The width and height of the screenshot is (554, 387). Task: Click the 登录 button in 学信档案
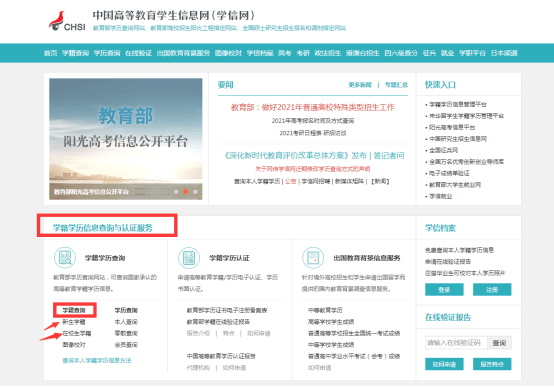pos(444,289)
